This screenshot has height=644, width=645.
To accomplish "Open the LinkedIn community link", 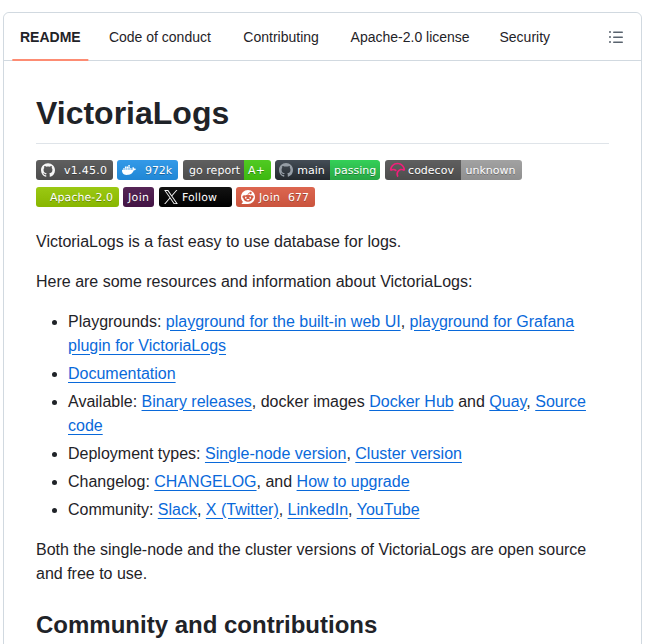I will (x=318, y=509).
